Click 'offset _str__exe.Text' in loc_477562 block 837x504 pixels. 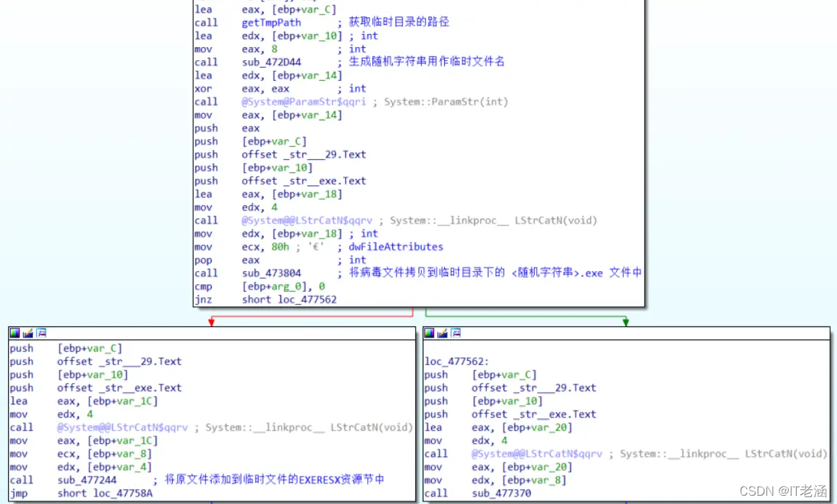[x=534, y=414]
